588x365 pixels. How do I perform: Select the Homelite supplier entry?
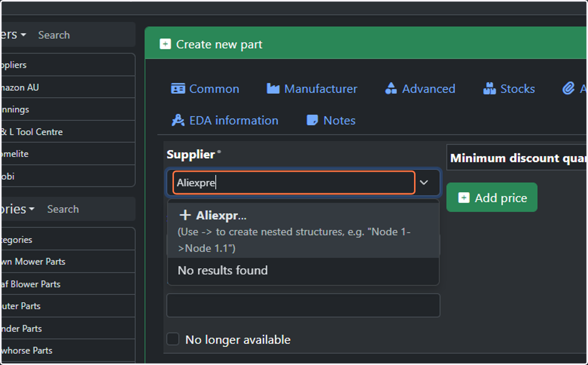click(x=68, y=154)
